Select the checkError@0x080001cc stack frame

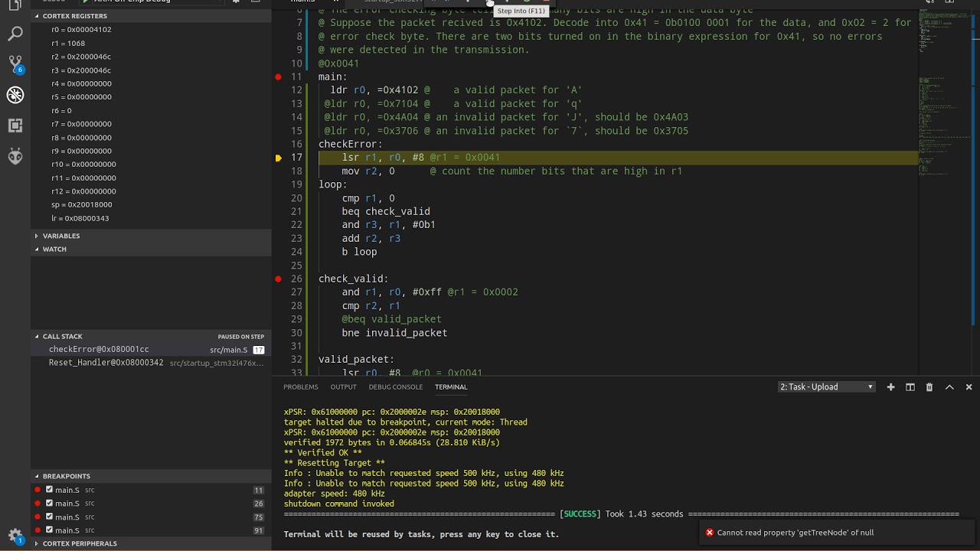click(x=151, y=350)
